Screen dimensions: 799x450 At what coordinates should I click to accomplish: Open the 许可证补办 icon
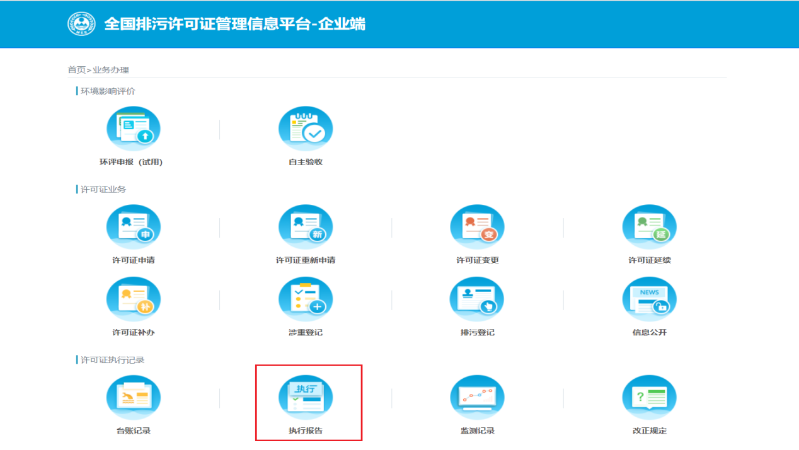click(x=133, y=299)
